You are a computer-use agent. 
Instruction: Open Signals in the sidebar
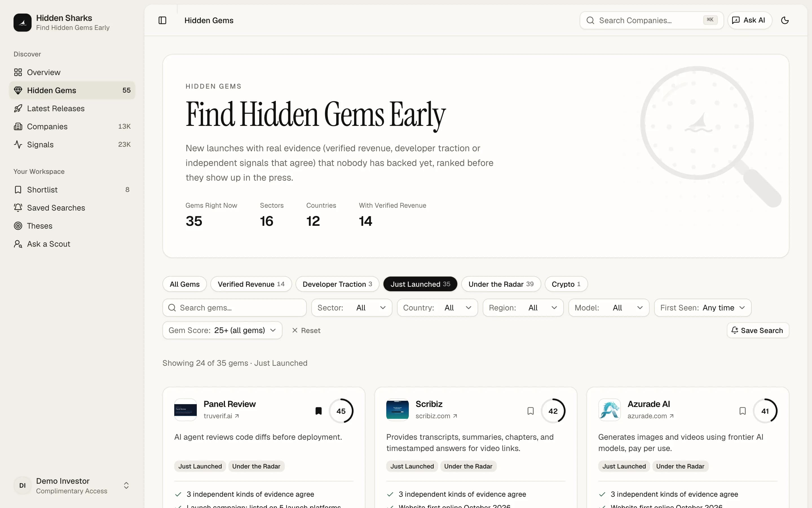coord(72,144)
